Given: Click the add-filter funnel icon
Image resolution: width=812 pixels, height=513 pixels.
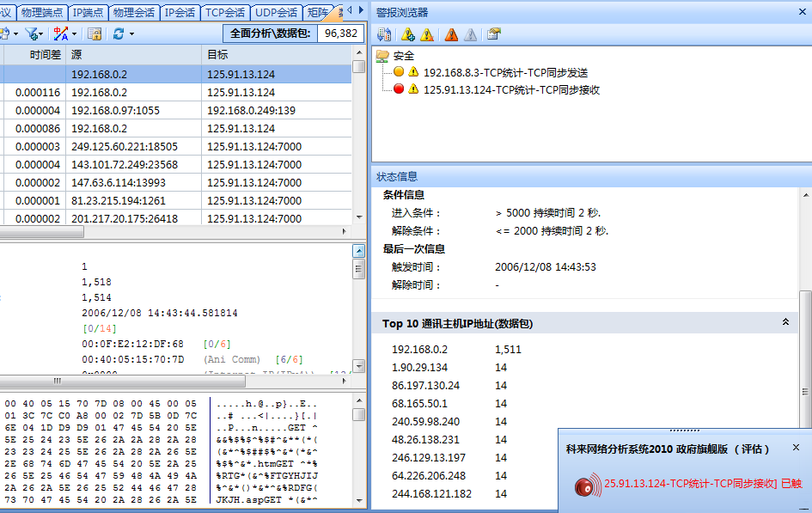Looking at the screenshot, I should tap(33, 34).
